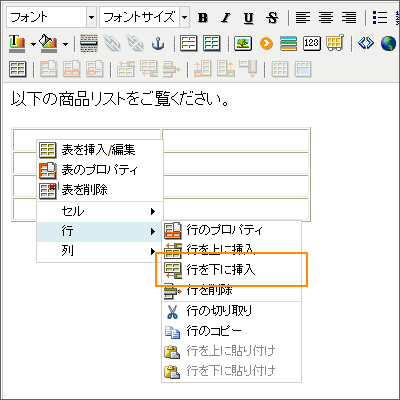Toggle bold formatting
This screenshot has width=400, height=400.
203,17
